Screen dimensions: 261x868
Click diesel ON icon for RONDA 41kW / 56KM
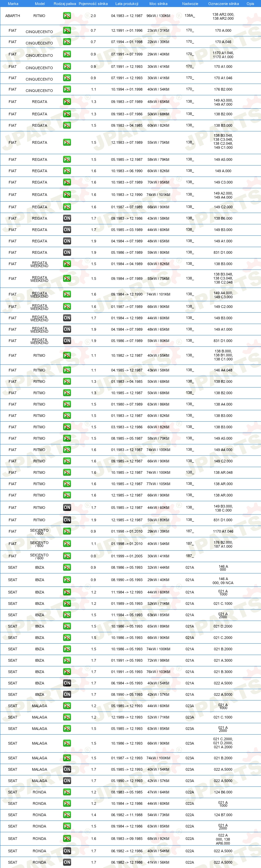[67, 862]
